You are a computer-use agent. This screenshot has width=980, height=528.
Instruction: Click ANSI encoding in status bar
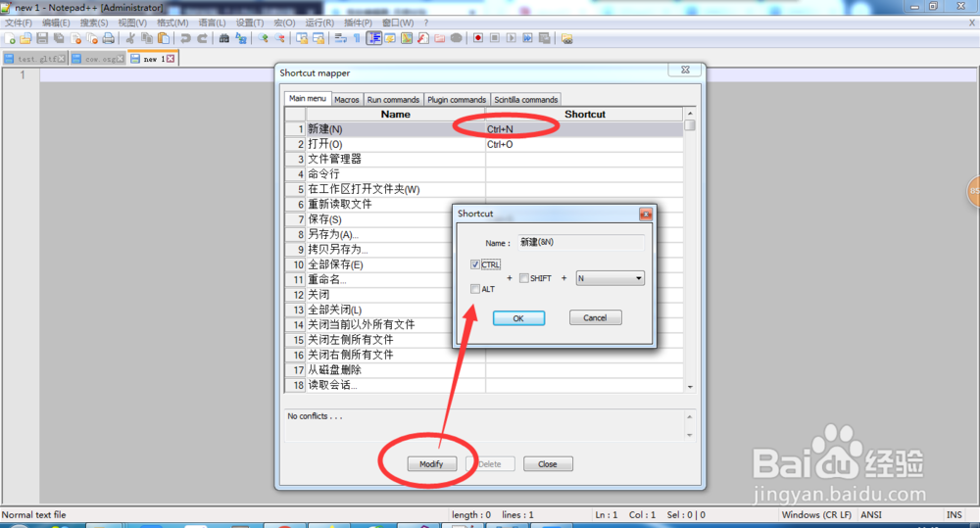(x=871, y=515)
